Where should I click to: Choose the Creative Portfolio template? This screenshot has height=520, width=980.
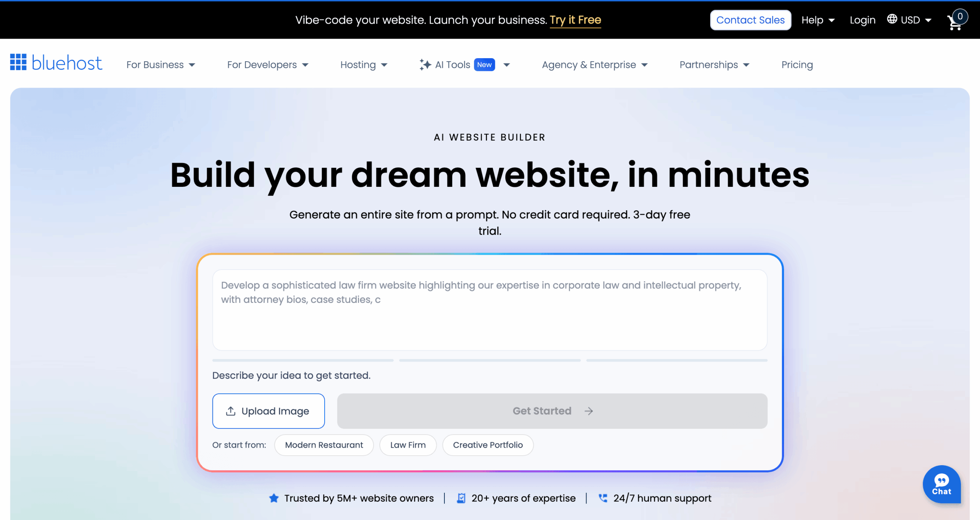pyautogui.click(x=488, y=445)
